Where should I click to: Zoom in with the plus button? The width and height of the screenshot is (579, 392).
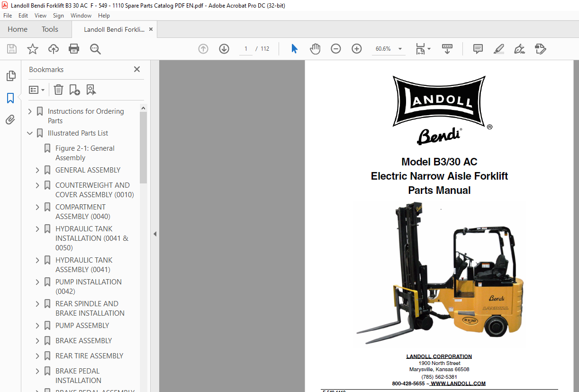(357, 49)
